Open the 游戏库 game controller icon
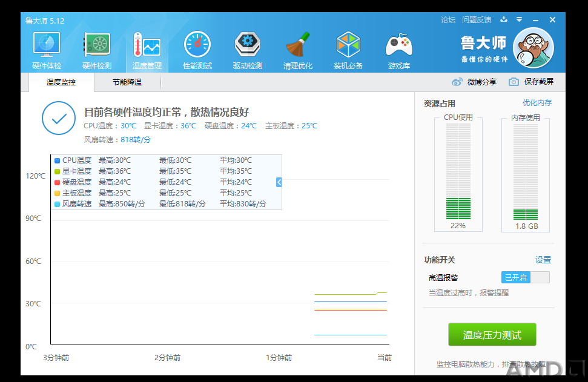 (398, 51)
